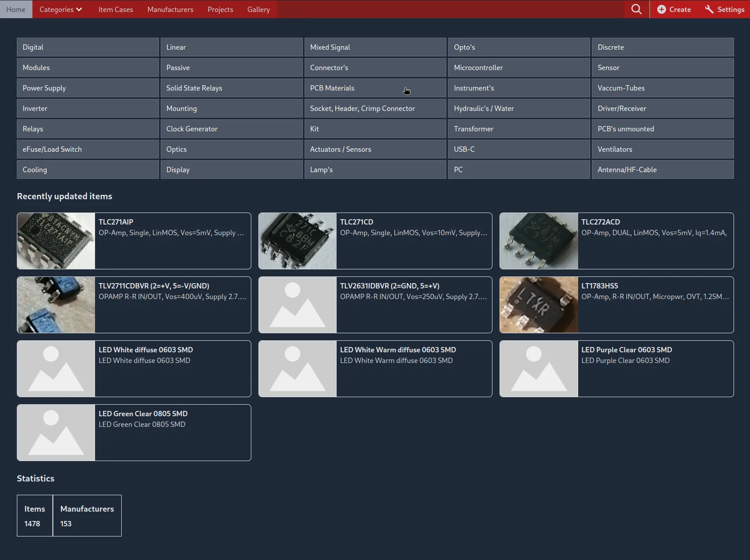Open the Projects menu item
The image size is (750, 560).
220,9
